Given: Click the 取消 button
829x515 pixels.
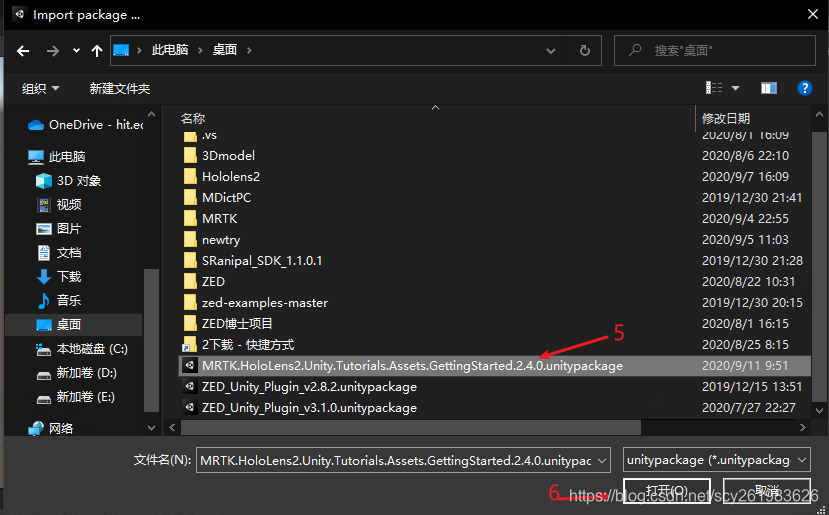Looking at the screenshot, I should tap(767, 491).
